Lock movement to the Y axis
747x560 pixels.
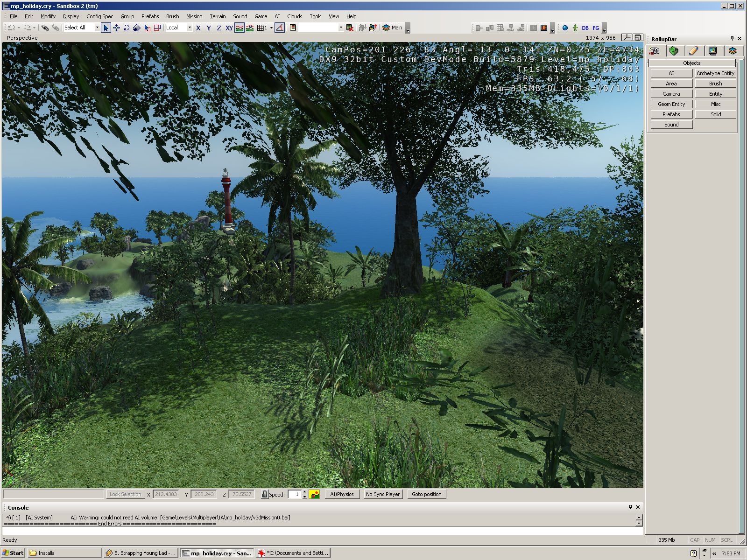coord(209,28)
